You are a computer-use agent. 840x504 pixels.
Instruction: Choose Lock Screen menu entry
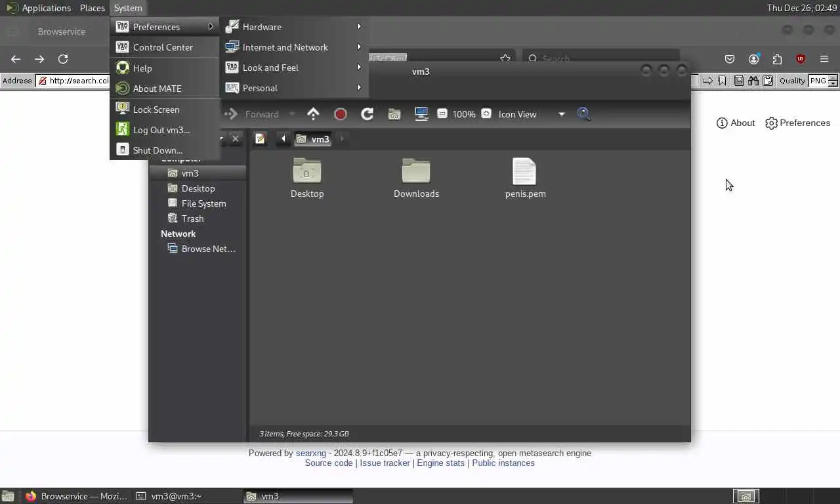click(165, 110)
